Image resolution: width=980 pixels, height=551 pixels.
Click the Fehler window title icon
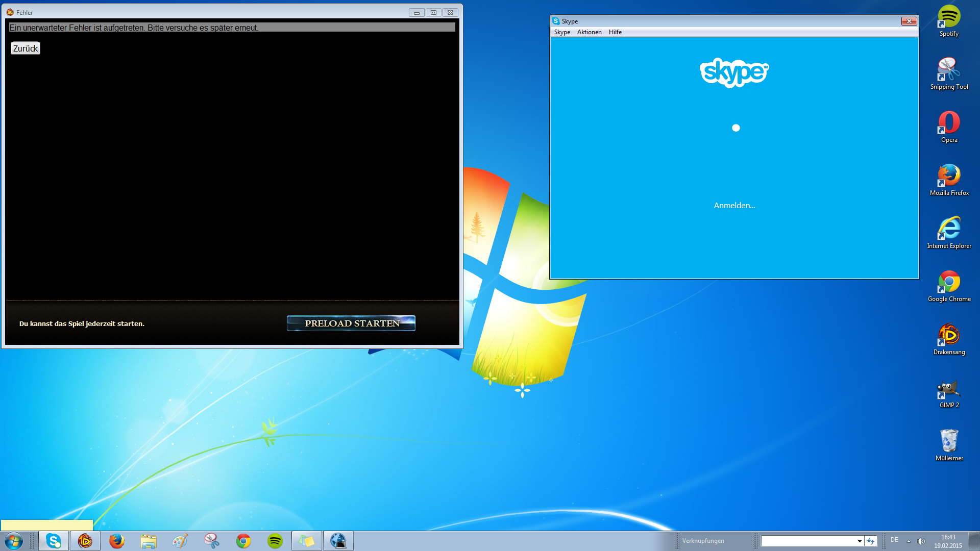[10, 12]
